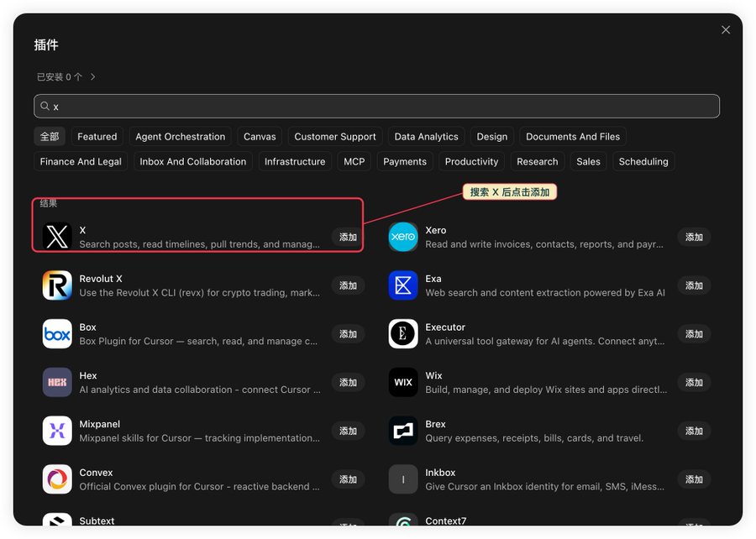Screen dimensions: 756x539
Task: Select the Featured category filter
Action: (x=97, y=136)
